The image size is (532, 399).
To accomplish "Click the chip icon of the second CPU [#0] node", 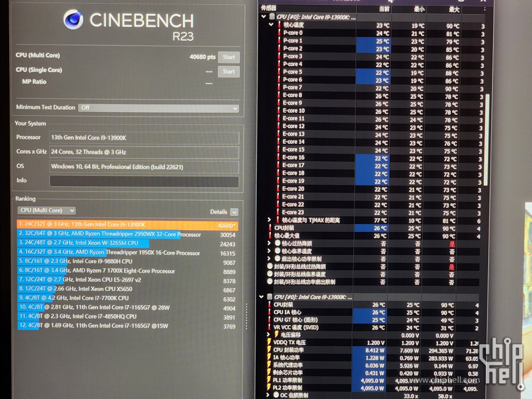I will [270, 297].
